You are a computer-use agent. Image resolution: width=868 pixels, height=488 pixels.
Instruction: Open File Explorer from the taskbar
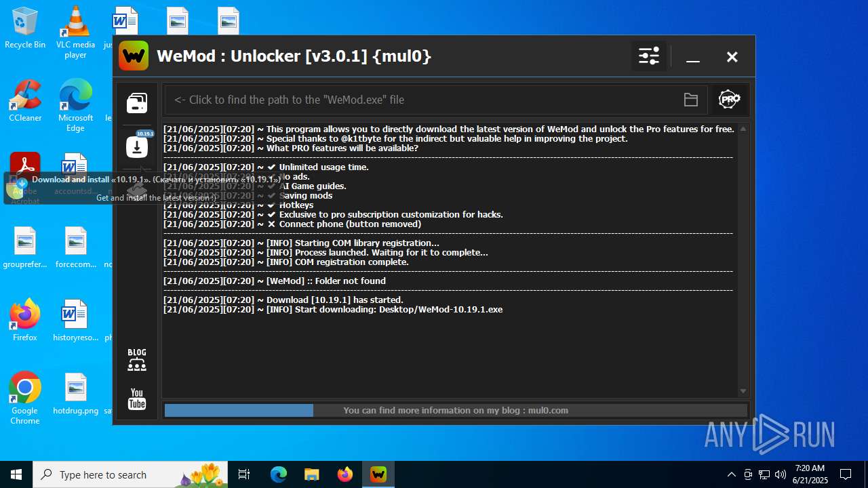tap(311, 474)
